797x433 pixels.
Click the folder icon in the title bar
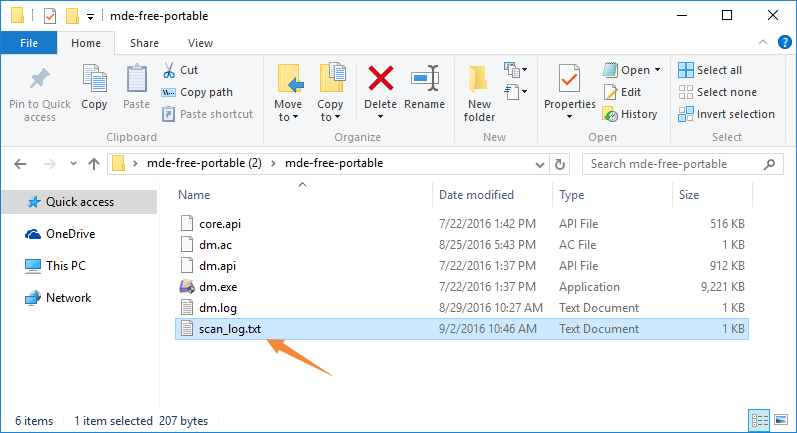coord(17,16)
